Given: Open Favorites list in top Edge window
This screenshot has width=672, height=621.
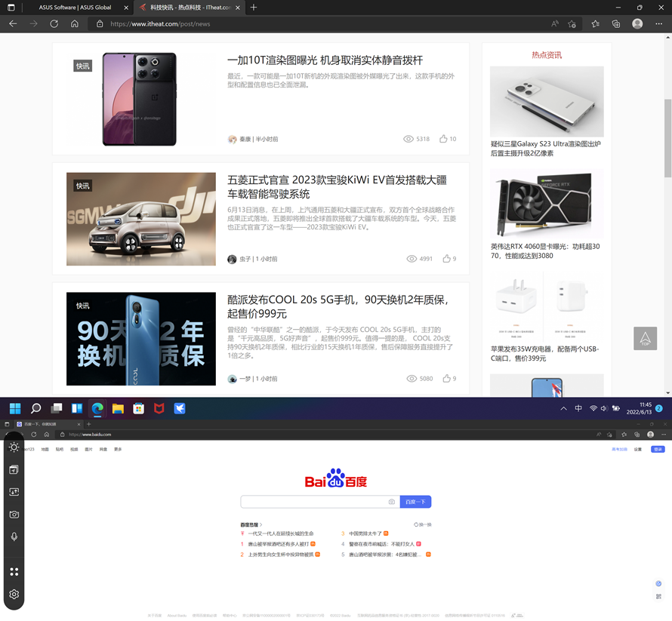Looking at the screenshot, I should point(595,24).
